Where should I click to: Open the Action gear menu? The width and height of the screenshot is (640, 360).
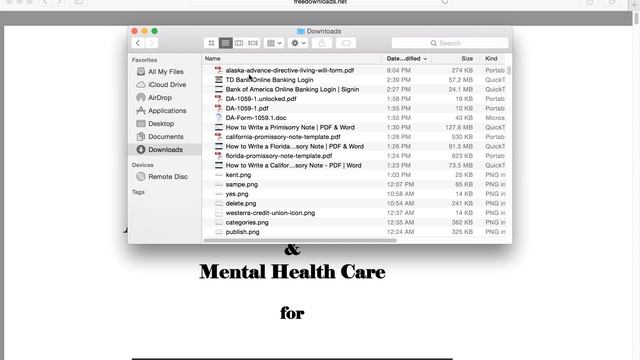tap(298, 43)
